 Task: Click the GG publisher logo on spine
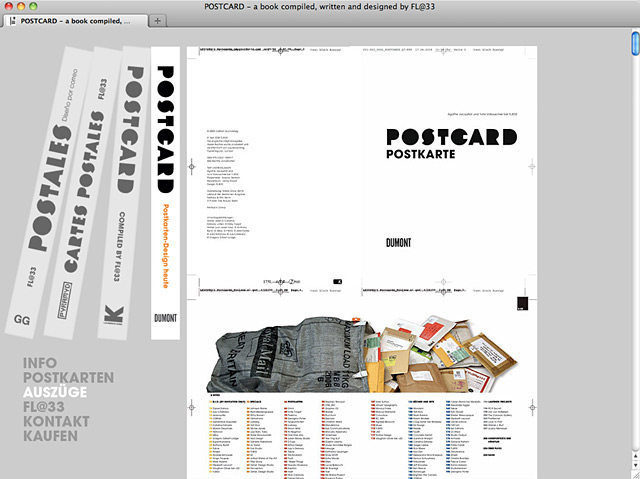point(22,320)
